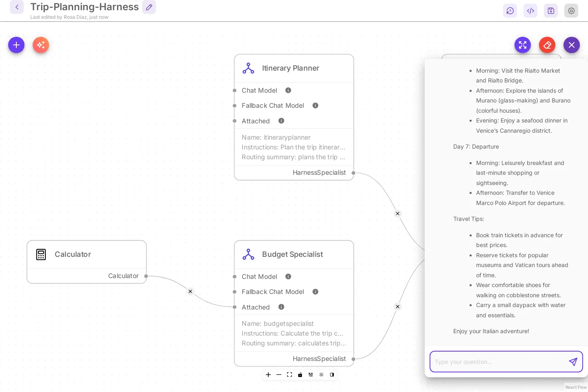This screenshot has height=392, width=588.
Task: Toggle snap-to-grid magnet
Action: pos(311,374)
